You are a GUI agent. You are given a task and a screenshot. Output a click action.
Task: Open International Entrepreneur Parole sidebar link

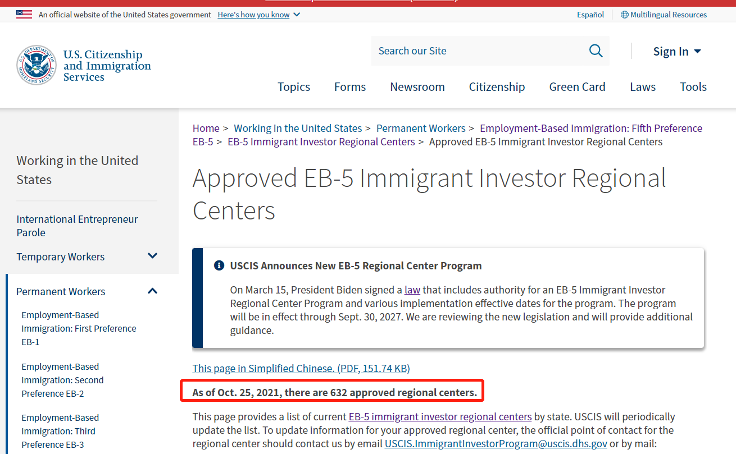click(77, 226)
